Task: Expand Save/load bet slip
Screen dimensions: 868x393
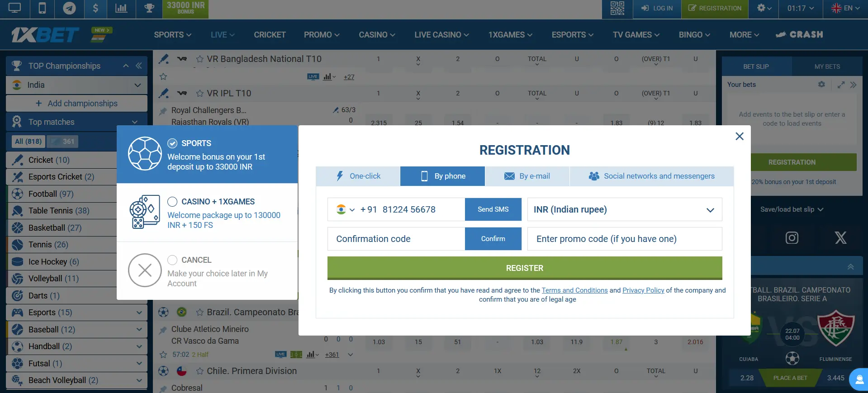Action: [x=792, y=209]
